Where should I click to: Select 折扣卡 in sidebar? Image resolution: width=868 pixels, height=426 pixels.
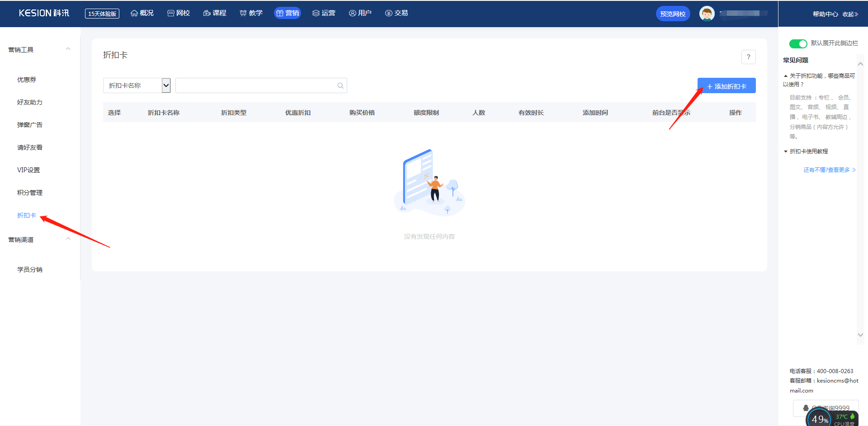coord(27,215)
